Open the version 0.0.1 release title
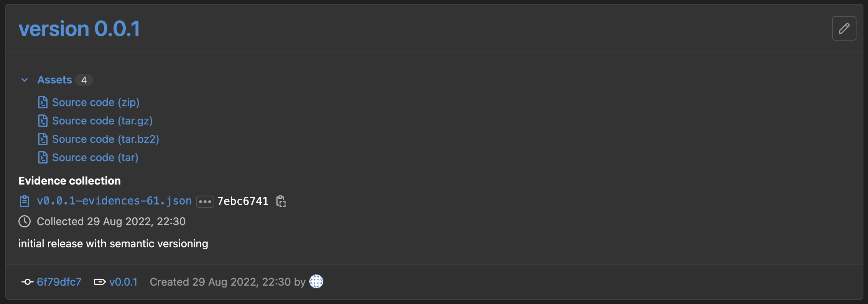 [79, 29]
